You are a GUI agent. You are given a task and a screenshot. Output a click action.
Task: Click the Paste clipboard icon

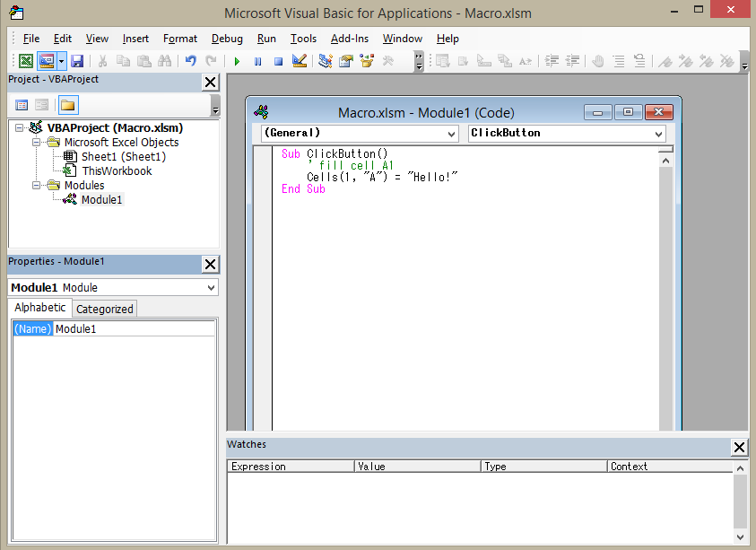[x=144, y=61]
